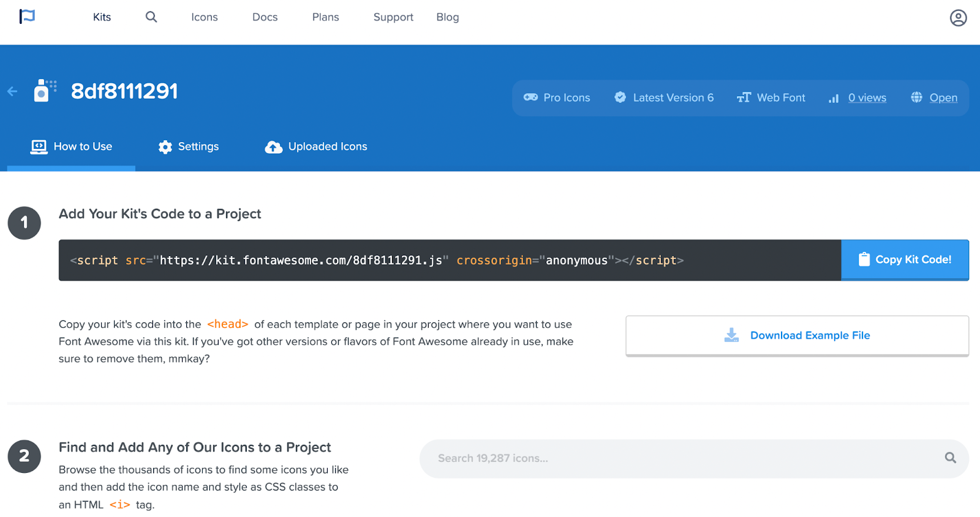Click the Pro Icons label
The width and height of the screenshot is (980, 517).
click(567, 97)
